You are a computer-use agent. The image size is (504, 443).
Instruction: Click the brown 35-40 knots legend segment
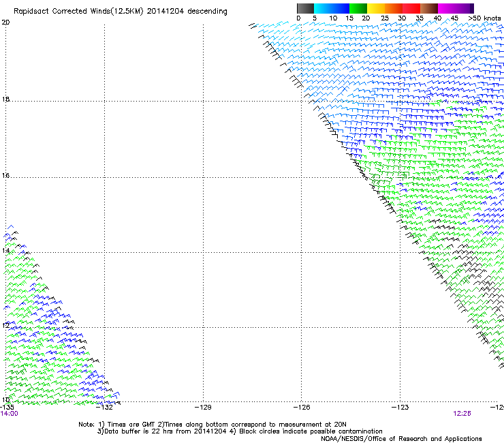click(x=429, y=8)
